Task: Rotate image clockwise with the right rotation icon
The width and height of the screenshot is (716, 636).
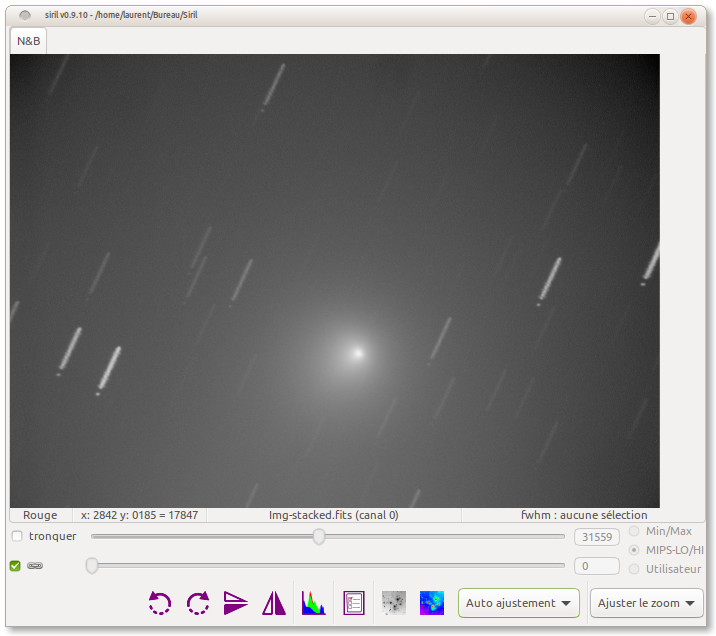Action: pyautogui.click(x=198, y=603)
